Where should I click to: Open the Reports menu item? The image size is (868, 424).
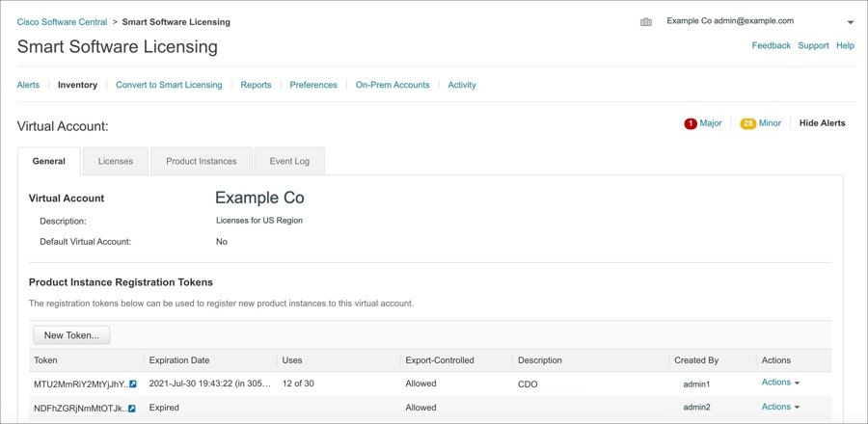coord(256,85)
